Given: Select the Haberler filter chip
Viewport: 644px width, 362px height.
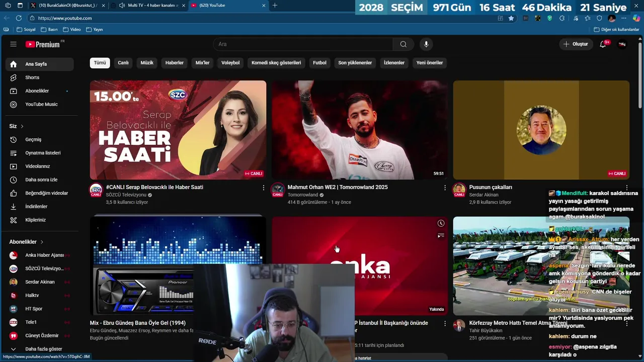Looking at the screenshot, I should [175, 63].
